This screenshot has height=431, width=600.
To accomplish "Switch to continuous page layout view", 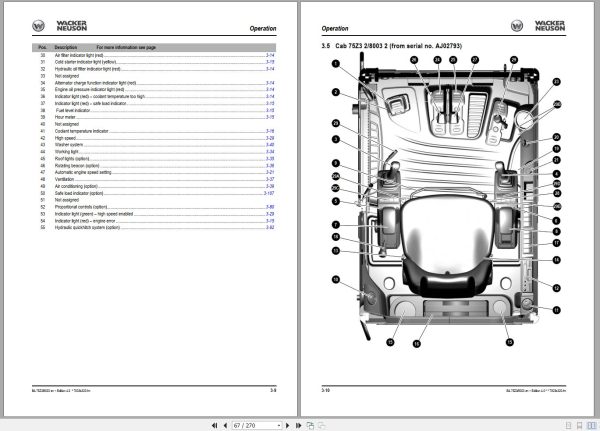I will coord(579,425).
